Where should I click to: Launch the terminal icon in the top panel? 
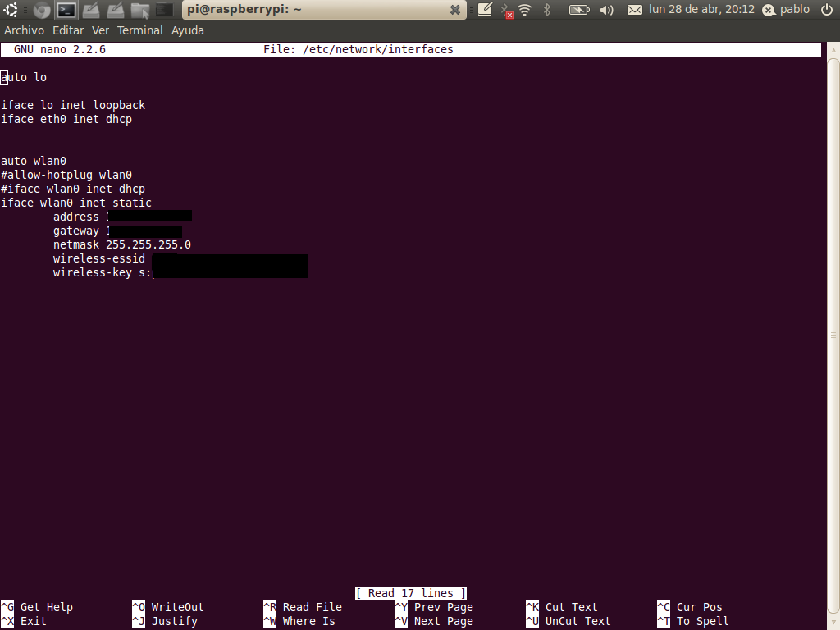pyautogui.click(x=65, y=9)
